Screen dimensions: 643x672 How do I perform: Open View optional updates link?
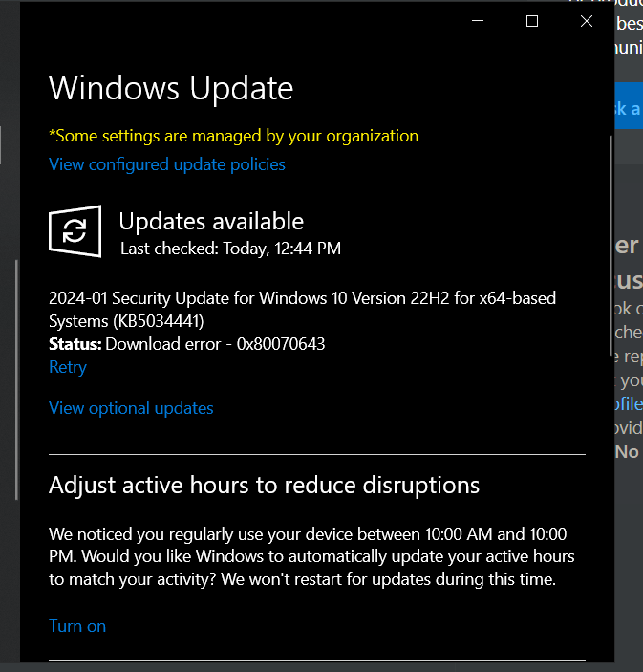point(131,408)
